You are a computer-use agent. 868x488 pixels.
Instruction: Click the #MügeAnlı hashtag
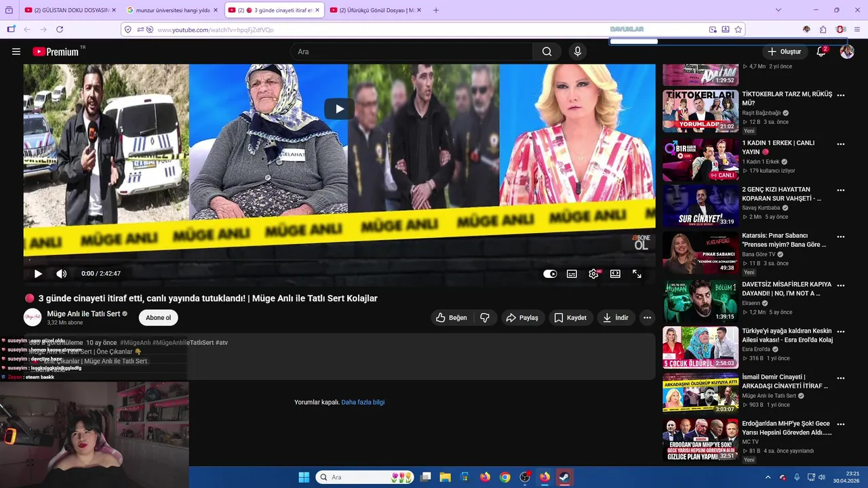click(135, 343)
